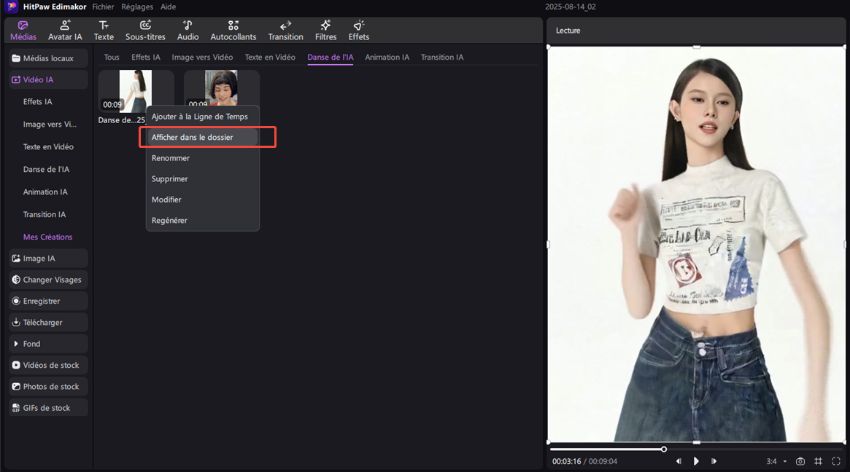850x472 pixels.
Task: Choose Ajouter à la Ligne de Temps
Action: coord(203,117)
